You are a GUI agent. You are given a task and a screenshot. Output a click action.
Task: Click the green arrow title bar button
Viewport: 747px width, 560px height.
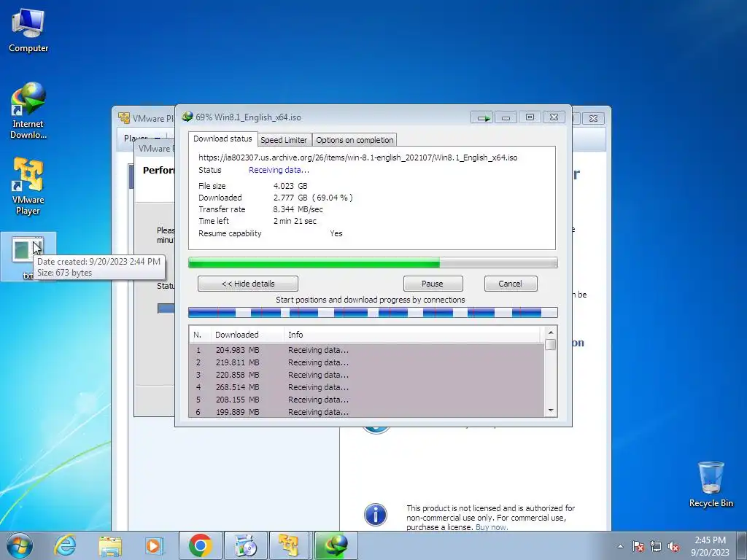481,117
